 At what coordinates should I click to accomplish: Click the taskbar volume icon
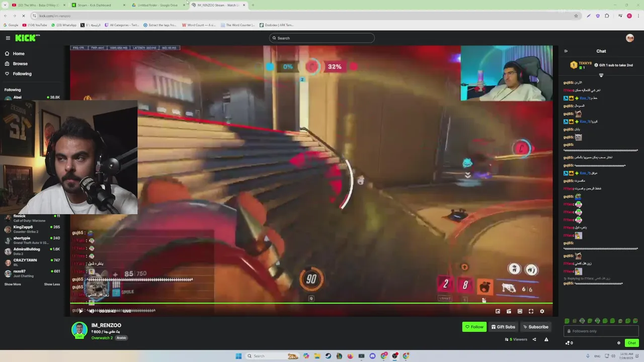[612, 356]
